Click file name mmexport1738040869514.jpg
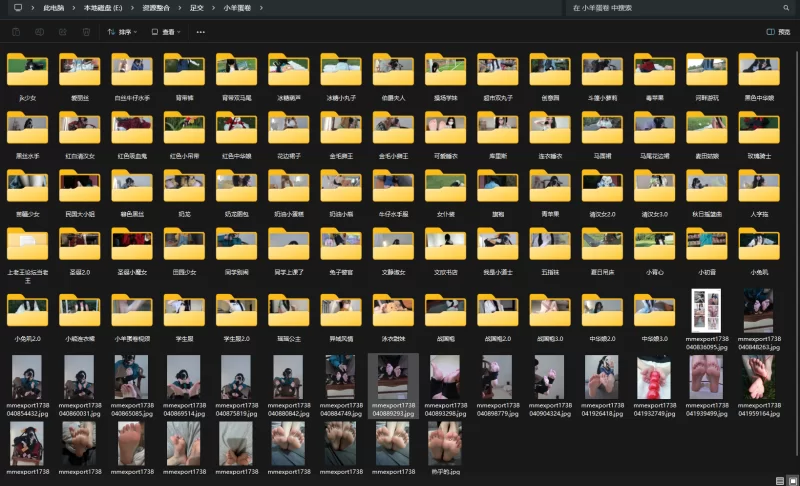Screen dimensions: 800x486 click(x=184, y=410)
